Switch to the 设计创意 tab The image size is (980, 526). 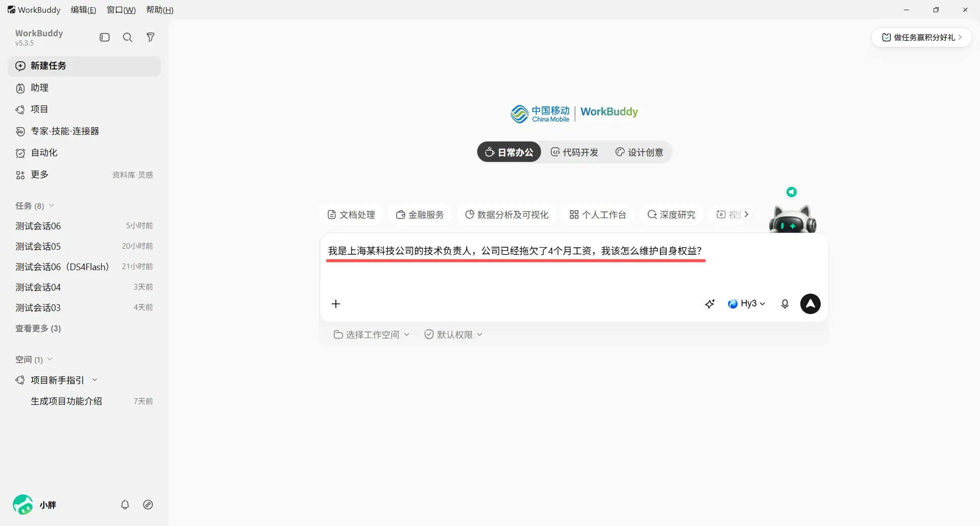point(639,152)
